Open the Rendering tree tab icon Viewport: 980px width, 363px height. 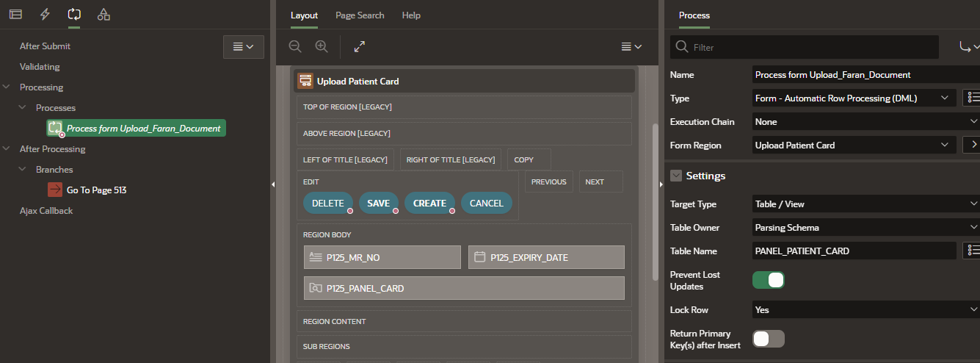point(15,14)
